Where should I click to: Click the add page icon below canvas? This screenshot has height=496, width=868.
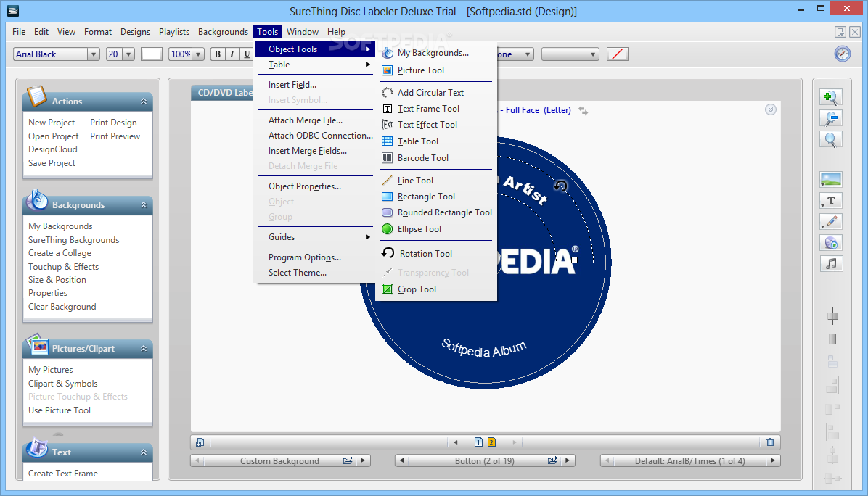pyautogui.click(x=200, y=442)
